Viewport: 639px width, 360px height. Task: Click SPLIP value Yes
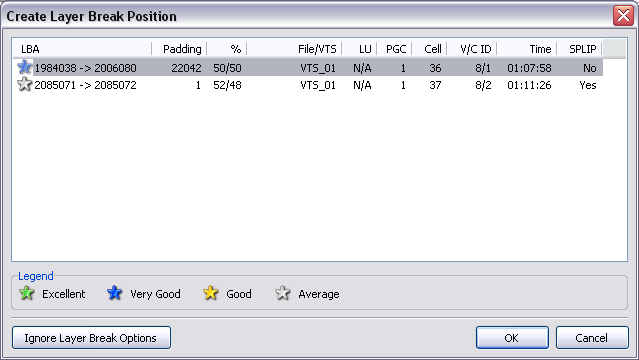pos(588,85)
